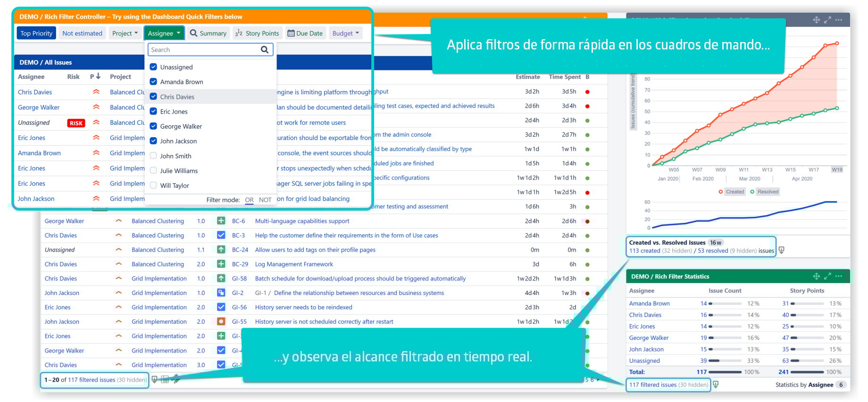This screenshot has height=402, width=868.
Task: Toggle the Created series in chart legend
Action: tap(731, 191)
